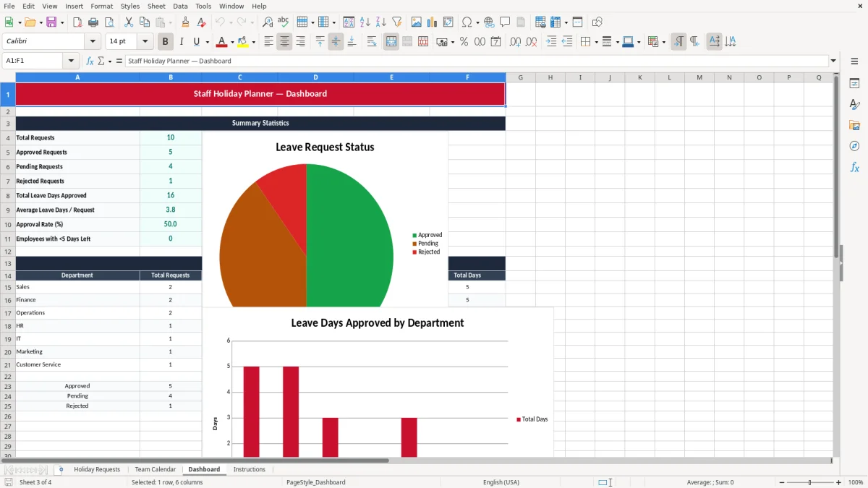Run the Spelling check

pos(284,22)
